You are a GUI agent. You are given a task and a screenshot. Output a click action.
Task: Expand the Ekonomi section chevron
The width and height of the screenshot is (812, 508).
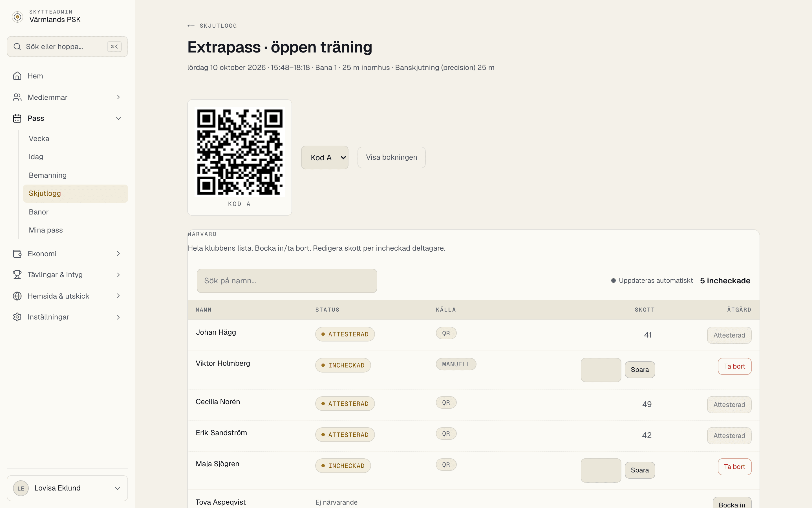coord(118,254)
